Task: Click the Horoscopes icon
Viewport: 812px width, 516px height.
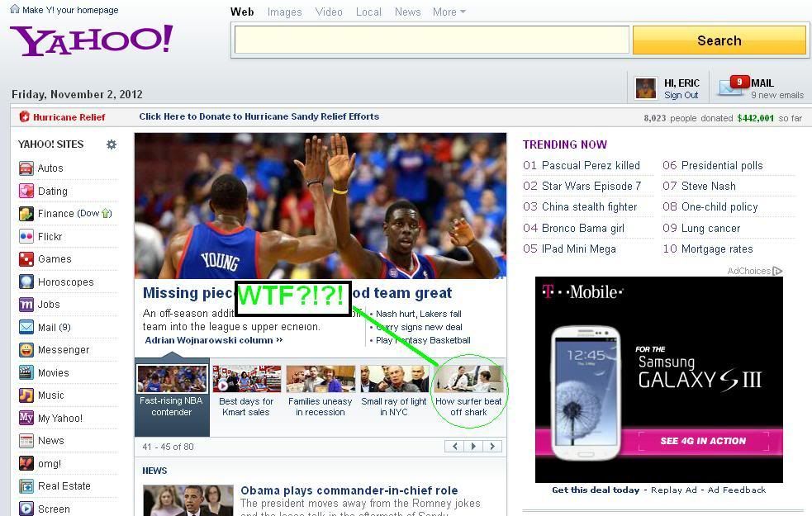Action: pyautogui.click(x=26, y=282)
